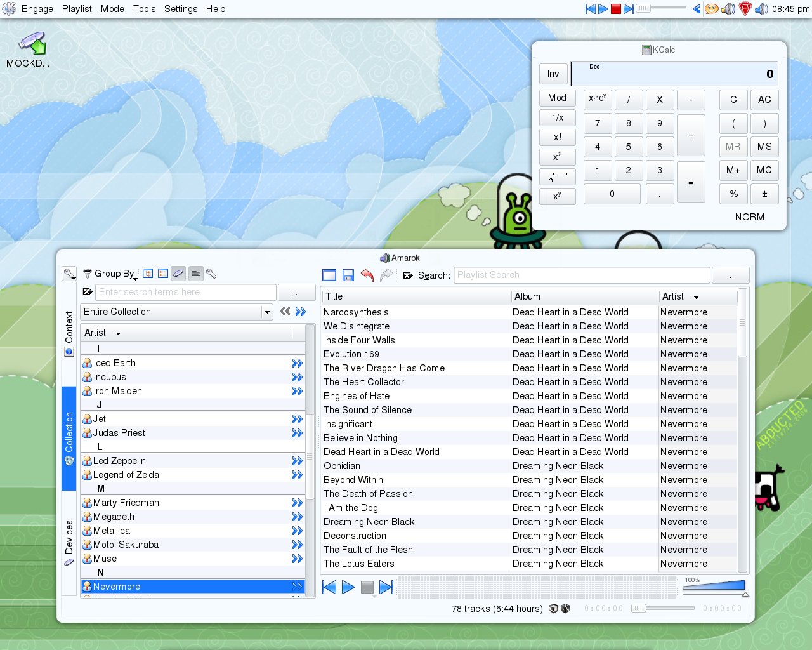Image resolution: width=812 pixels, height=650 pixels.
Task: Click the grey redo arrow icon
Action: pyautogui.click(x=386, y=275)
